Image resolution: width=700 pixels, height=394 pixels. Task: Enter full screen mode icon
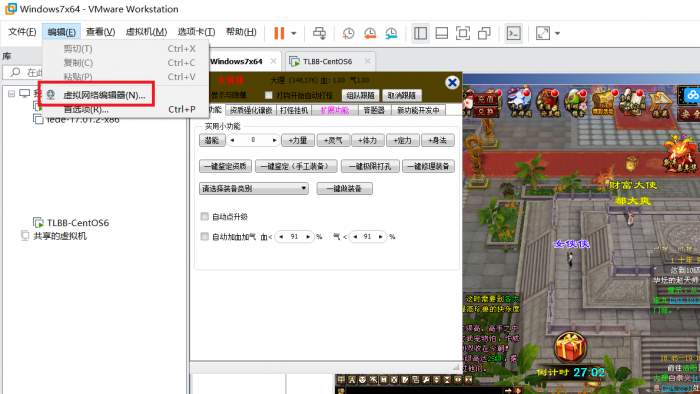pos(463,33)
